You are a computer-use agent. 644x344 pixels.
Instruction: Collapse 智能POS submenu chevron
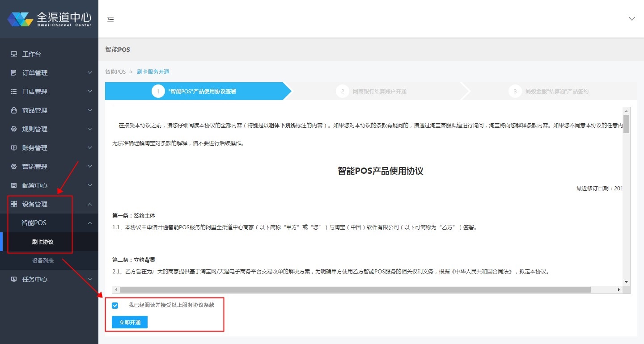pyautogui.click(x=90, y=223)
